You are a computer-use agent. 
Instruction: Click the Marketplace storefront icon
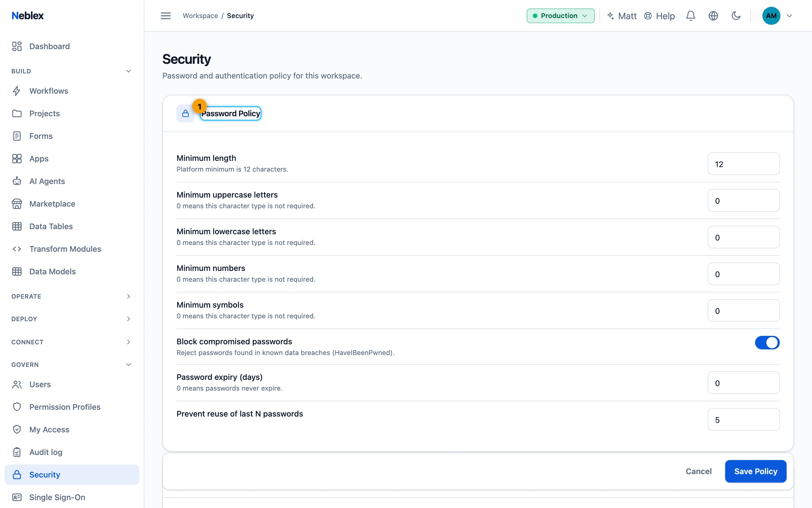(x=17, y=203)
